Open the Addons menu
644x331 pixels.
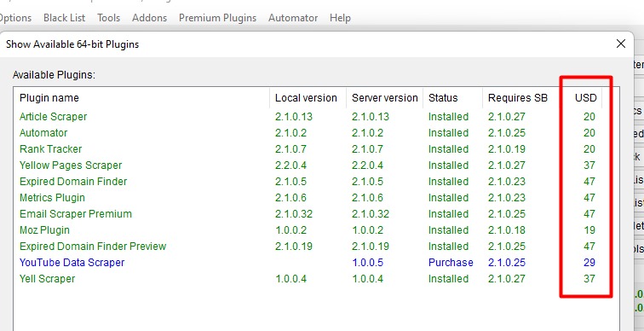pos(150,18)
